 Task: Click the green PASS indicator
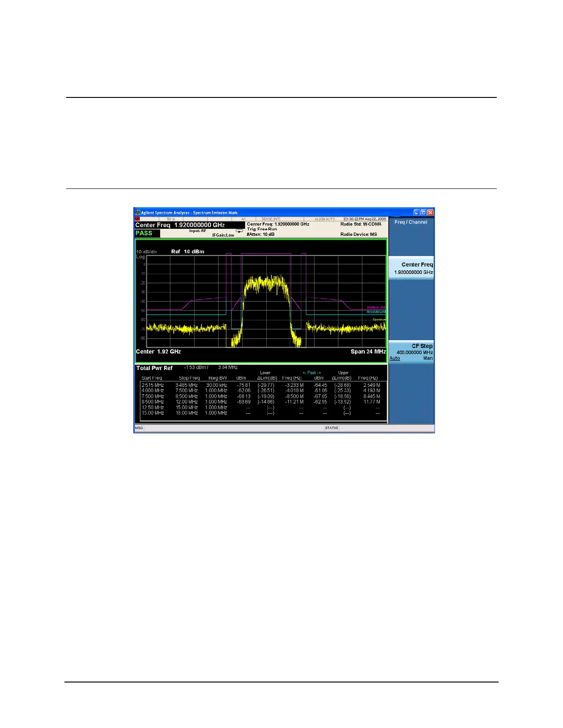tap(147, 233)
